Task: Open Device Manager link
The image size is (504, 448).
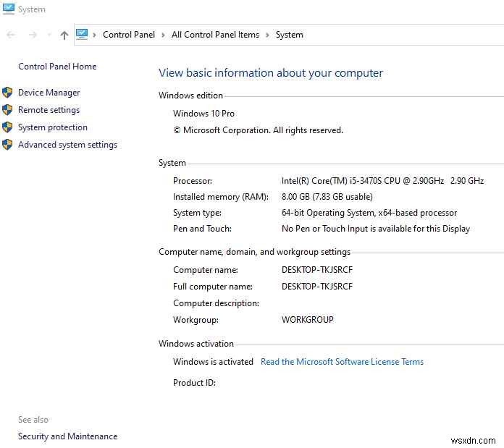Action: click(x=49, y=93)
